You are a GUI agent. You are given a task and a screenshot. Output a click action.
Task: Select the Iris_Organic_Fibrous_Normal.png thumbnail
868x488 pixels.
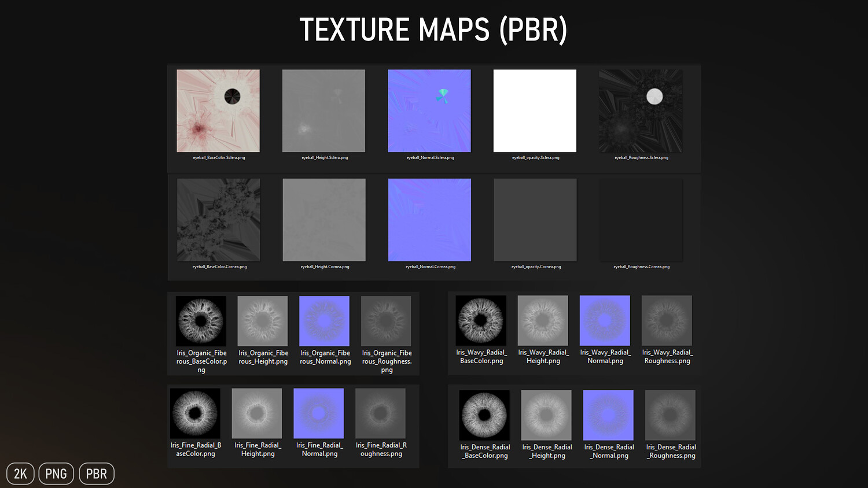(325, 321)
